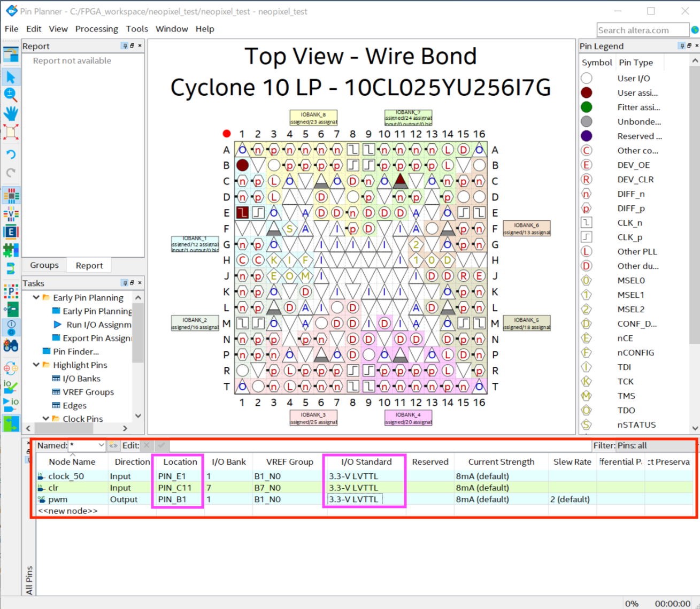Viewport: 700px width, 609px height.
Task: Open the Named filter dropdown
Action: pyautogui.click(x=101, y=445)
